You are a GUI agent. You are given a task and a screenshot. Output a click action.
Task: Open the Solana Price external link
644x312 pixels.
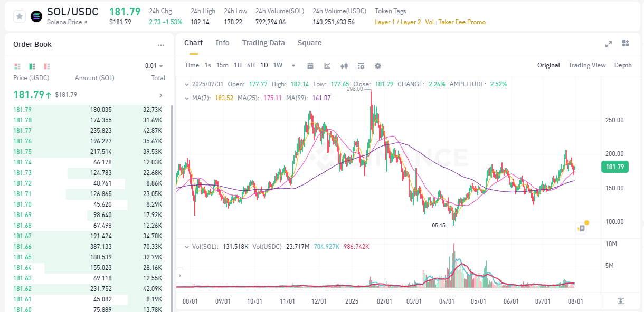click(x=67, y=22)
